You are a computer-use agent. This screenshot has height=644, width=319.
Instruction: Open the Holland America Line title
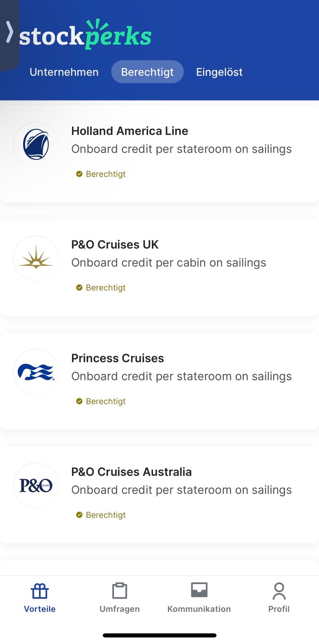pyautogui.click(x=129, y=131)
